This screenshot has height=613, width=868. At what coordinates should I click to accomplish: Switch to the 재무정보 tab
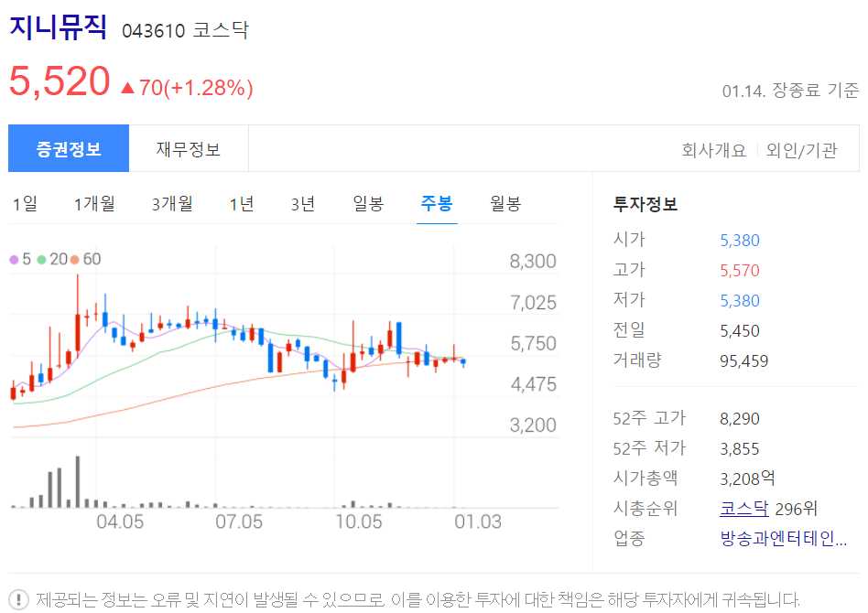coord(188,147)
